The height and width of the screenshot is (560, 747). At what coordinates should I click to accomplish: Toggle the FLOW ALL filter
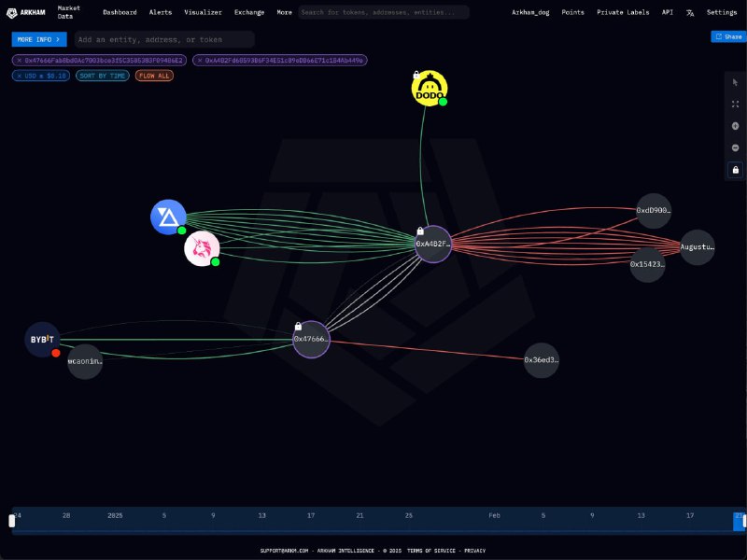tap(154, 76)
